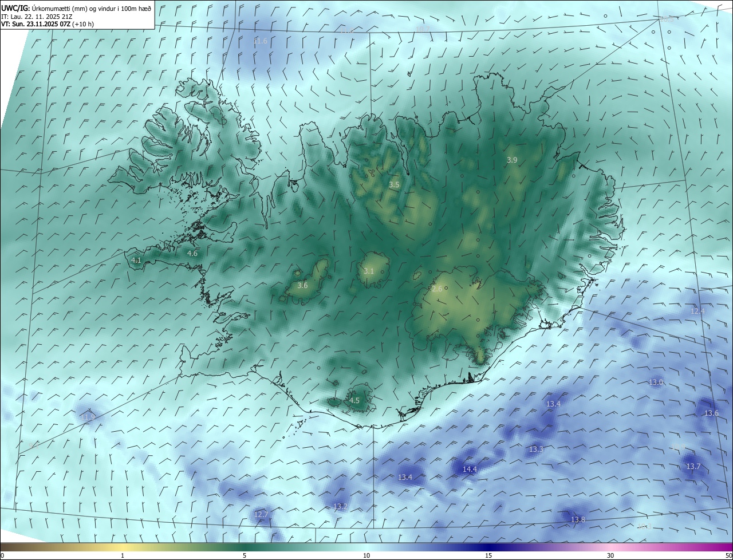
Task: Click the 13.7 value in the southeast corner
Action: (693, 467)
